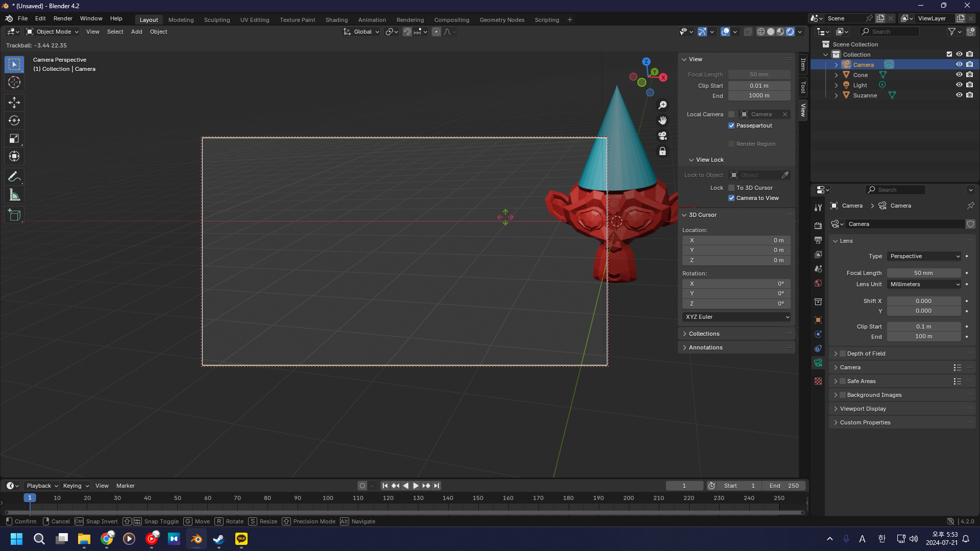Enable the Background Images checkbox

point(843,395)
